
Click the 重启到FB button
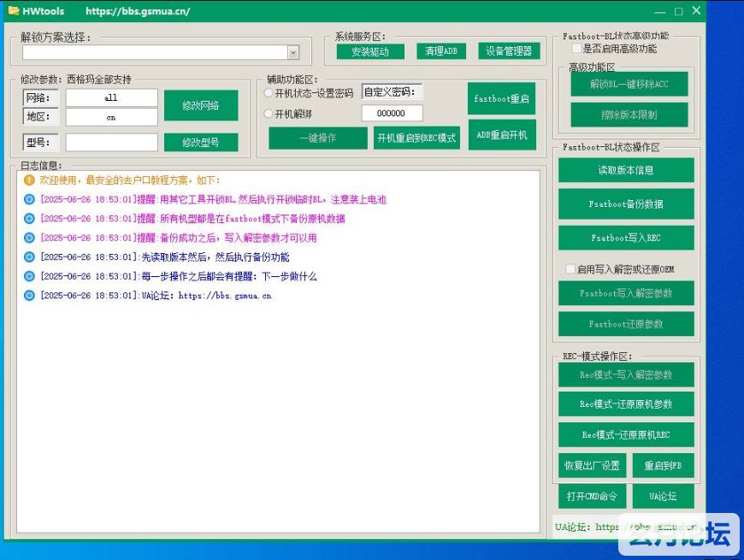point(663,466)
